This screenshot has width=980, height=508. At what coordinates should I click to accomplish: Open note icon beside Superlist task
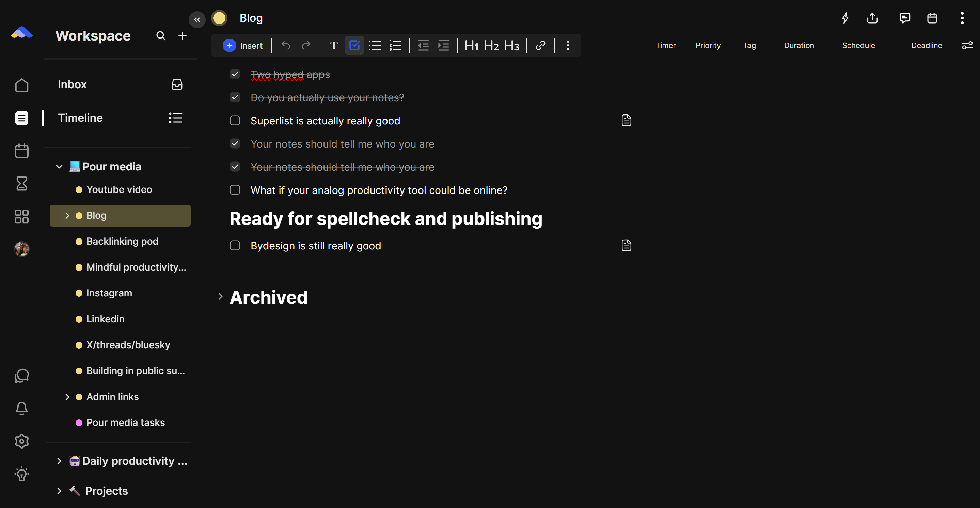point(626,120)
